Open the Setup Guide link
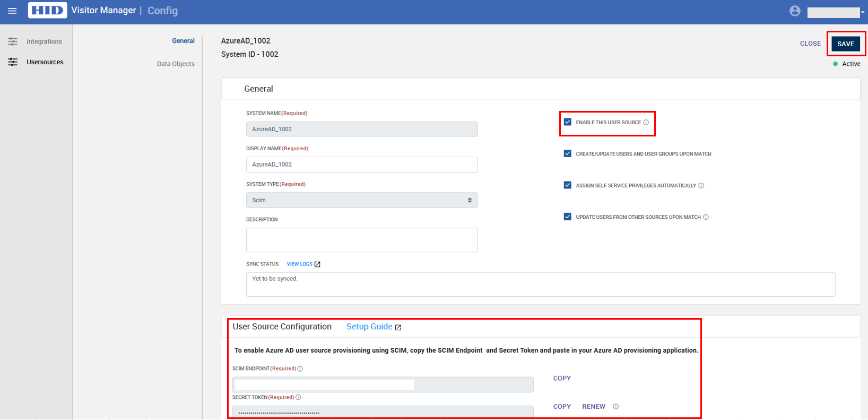Image resolution: width=868 pixels, height=420 pixels. click(369, 327)
